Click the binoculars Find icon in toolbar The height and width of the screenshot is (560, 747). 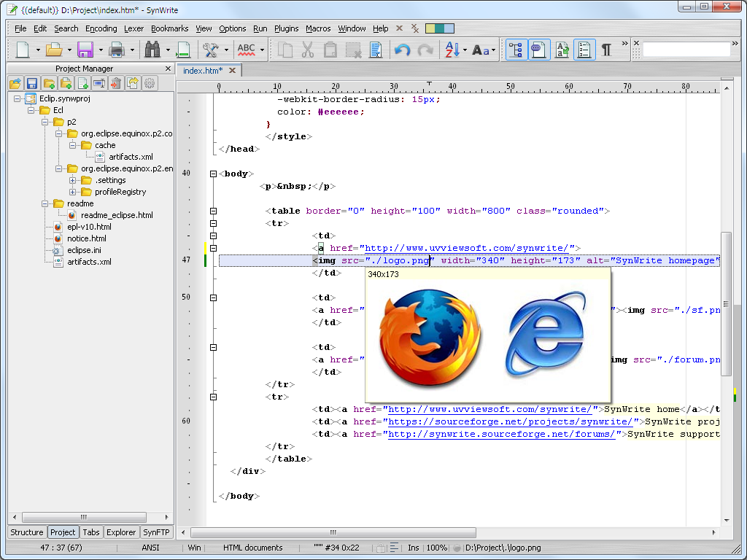[152, 50]
